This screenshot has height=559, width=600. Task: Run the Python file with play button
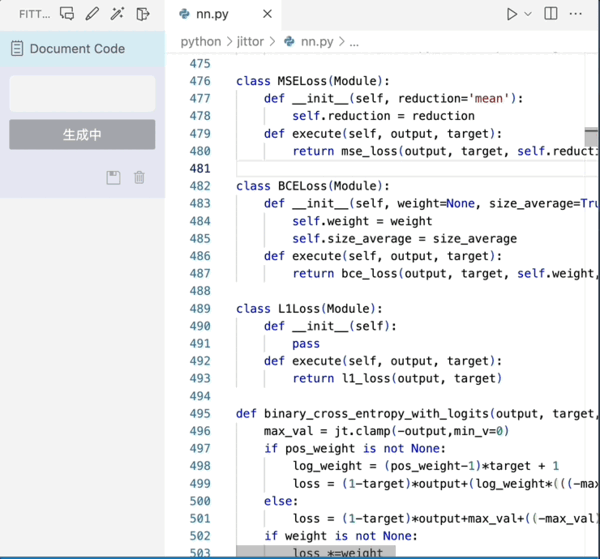[x=511, y=14]
